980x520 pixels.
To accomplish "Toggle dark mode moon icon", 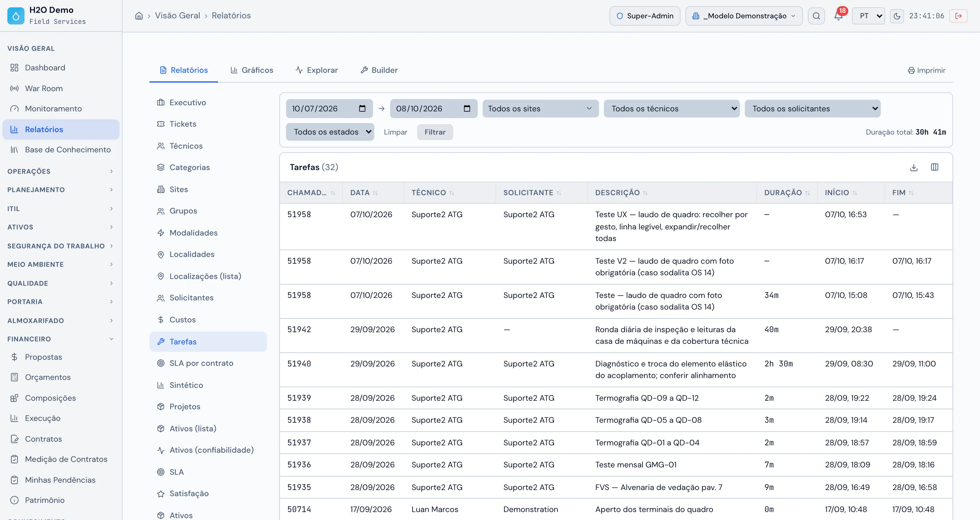I will point(897,16).
